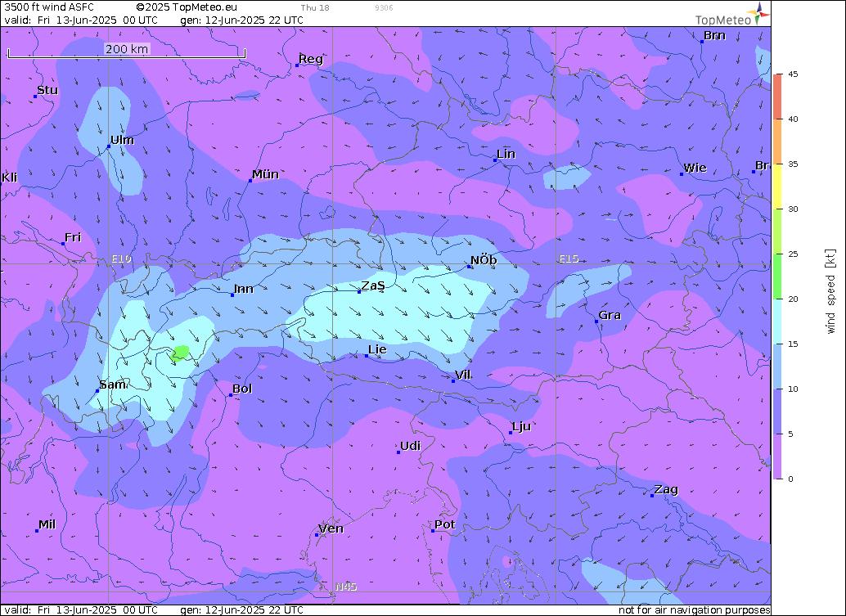Click the "not for air navigation purposes" notice
This screenshot has width=846, height=616.
click(x=695, y=609)
